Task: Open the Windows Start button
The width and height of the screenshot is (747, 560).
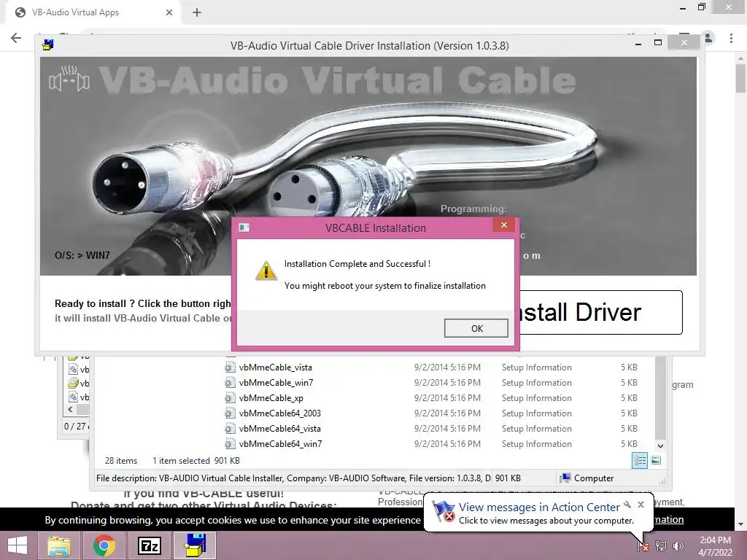Action: click(x=18, y=545)
